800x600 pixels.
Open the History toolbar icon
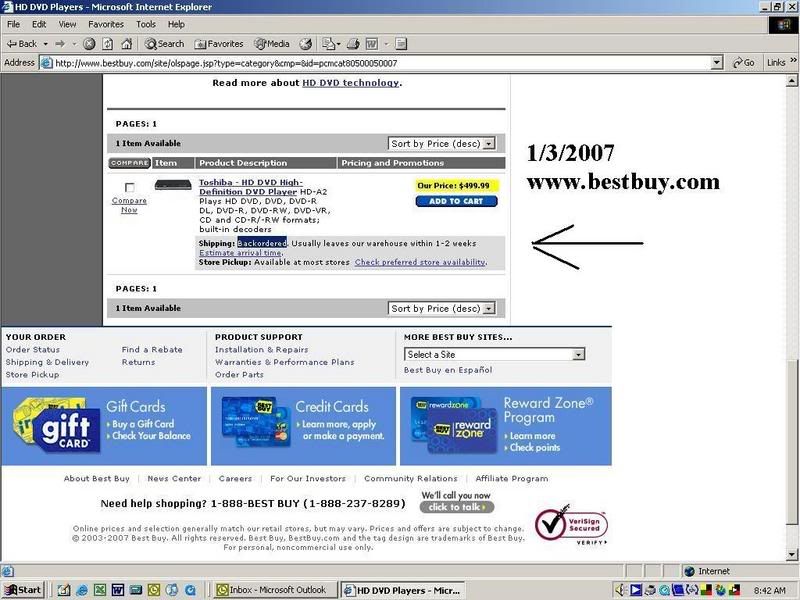coord(306,44)
